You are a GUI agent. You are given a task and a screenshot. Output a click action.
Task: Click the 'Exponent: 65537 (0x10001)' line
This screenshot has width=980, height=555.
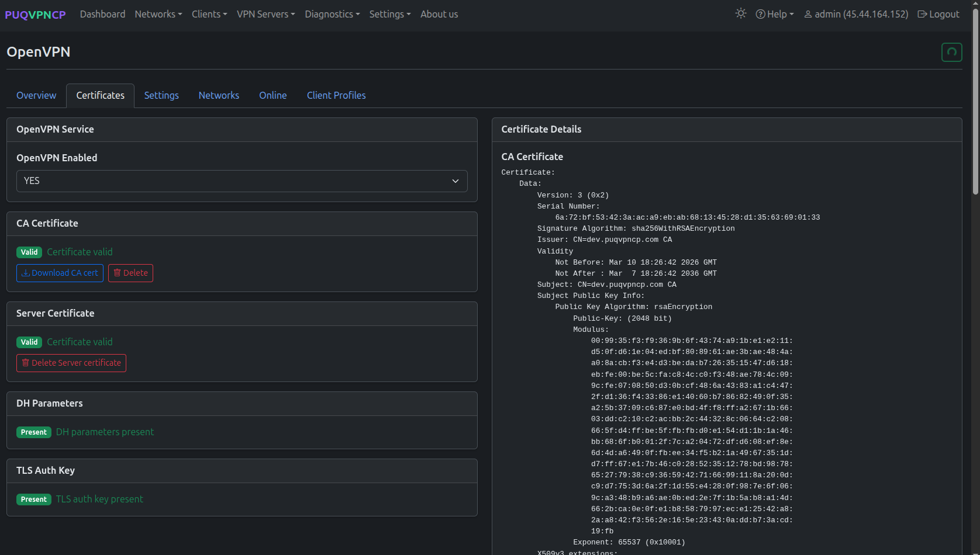[629, 542]
